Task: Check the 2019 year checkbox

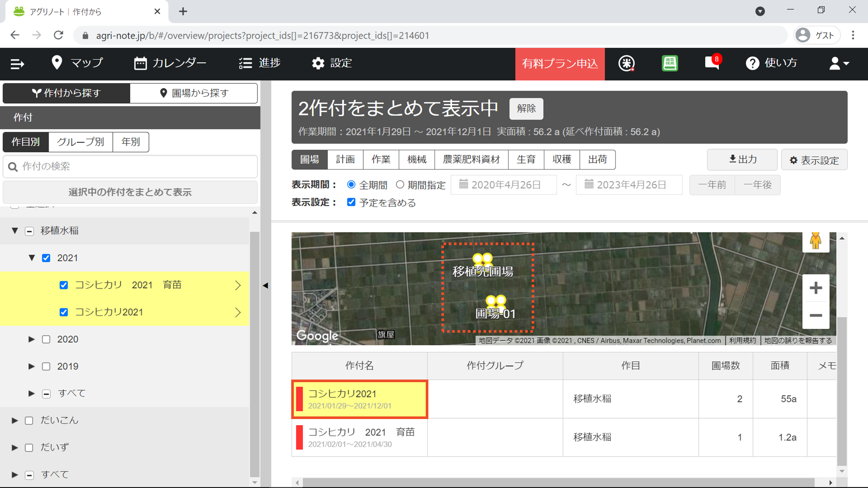Action: (46, 367)
